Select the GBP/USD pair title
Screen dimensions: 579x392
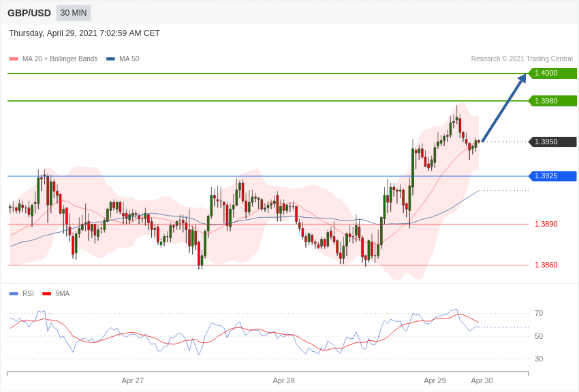[x=29, y=14]
